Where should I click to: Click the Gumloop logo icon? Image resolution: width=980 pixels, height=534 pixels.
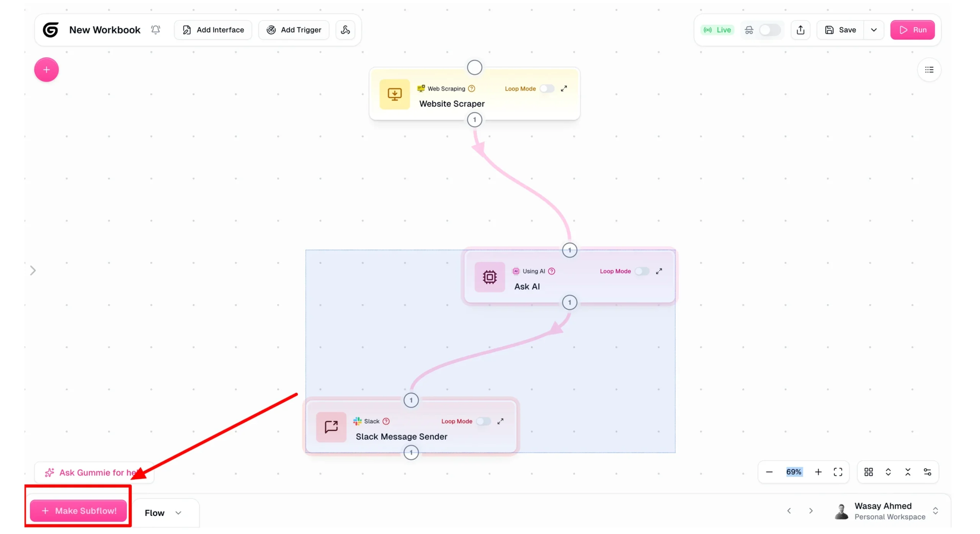click(x=51, y=30)
